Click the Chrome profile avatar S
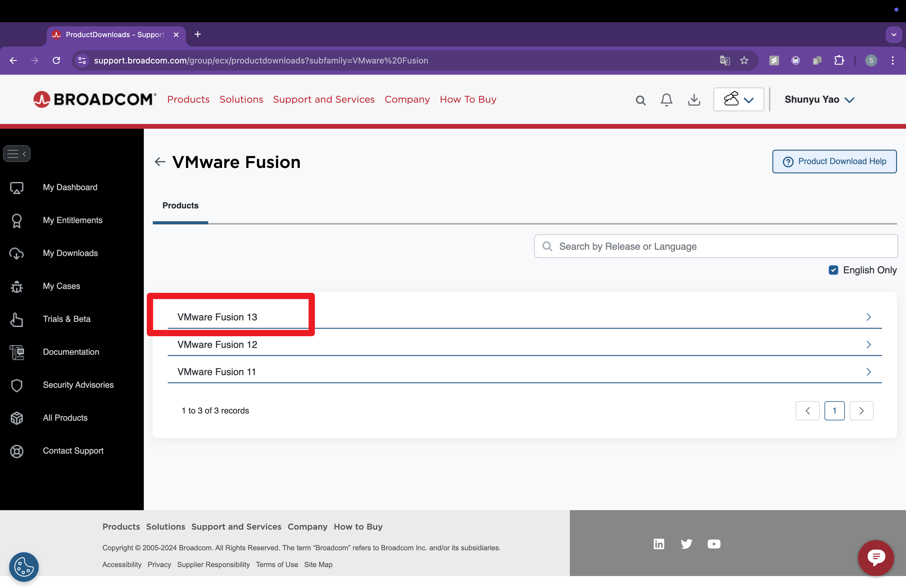This screenshot has height=588, width=906. point(871,60)
